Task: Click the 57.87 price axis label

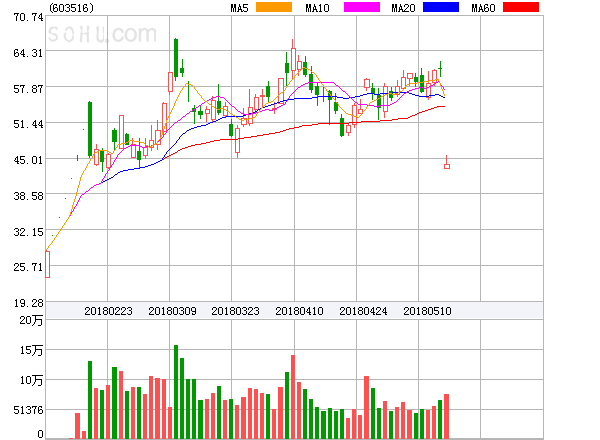Action: point(28,89)
